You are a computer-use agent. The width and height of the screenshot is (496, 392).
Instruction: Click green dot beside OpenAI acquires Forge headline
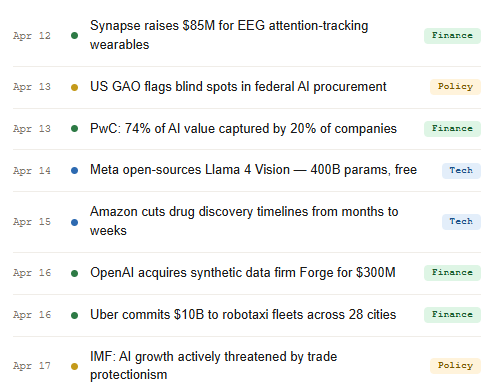click(x=74, y=273)
